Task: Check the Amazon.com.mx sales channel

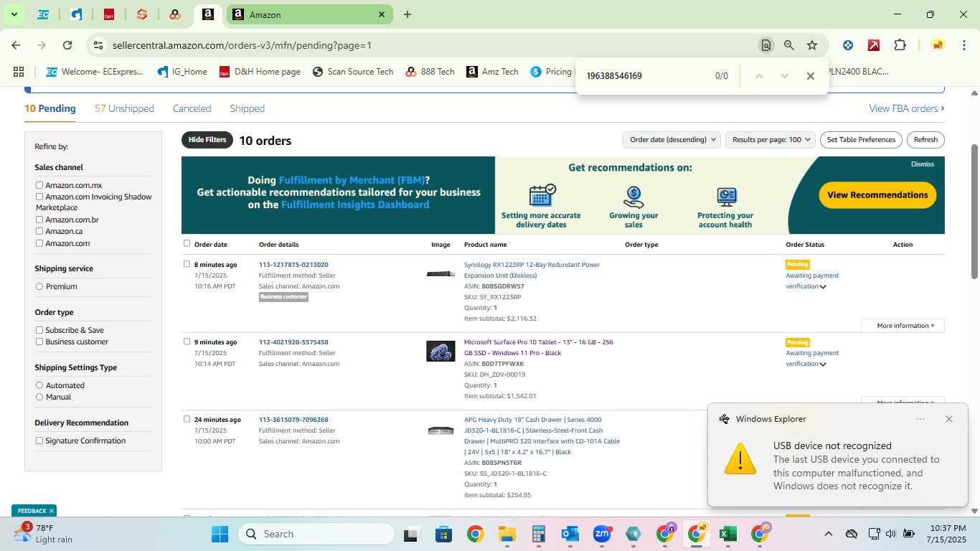Action: (39, 185)
